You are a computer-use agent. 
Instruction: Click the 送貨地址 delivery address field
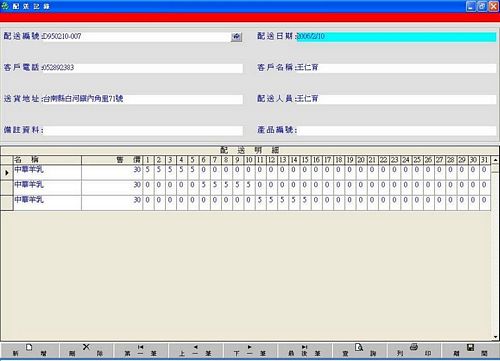(142, 99)
